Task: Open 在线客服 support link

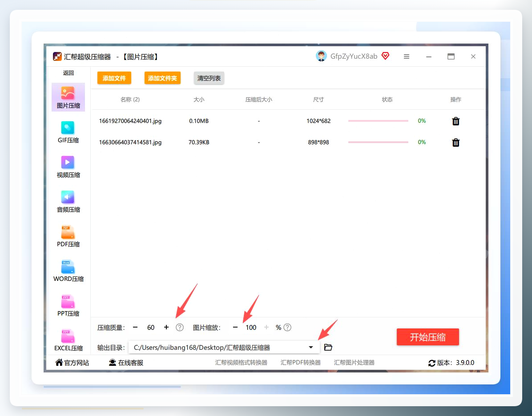Action: [126, 363]
